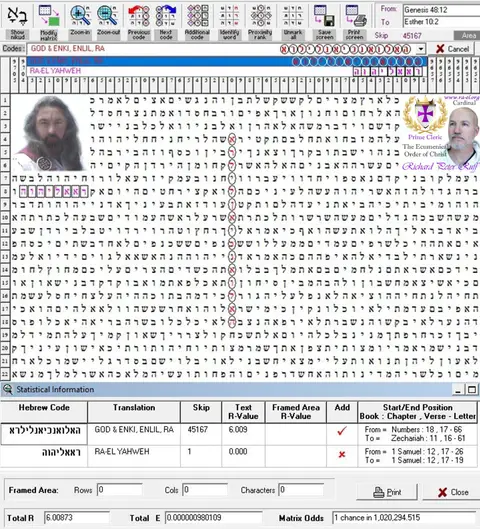Image resolution: width=480 pixels, height=529 pixels.
Task: Toggle the red X in Add column
Action: (342, 454)
